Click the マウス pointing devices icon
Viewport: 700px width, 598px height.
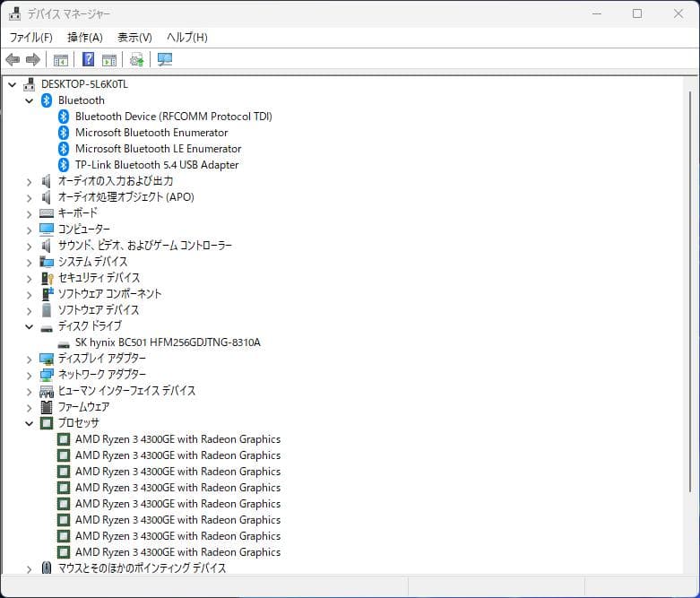click(47, 568)
